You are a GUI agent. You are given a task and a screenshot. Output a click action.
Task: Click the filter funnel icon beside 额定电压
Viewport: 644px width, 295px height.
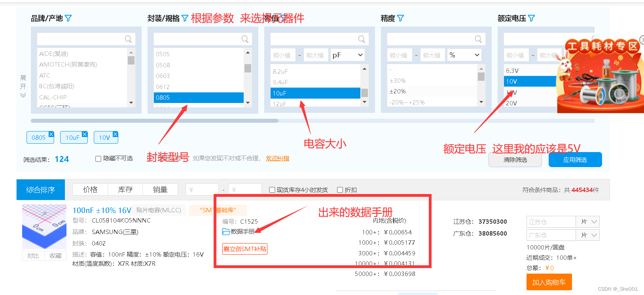531,18
